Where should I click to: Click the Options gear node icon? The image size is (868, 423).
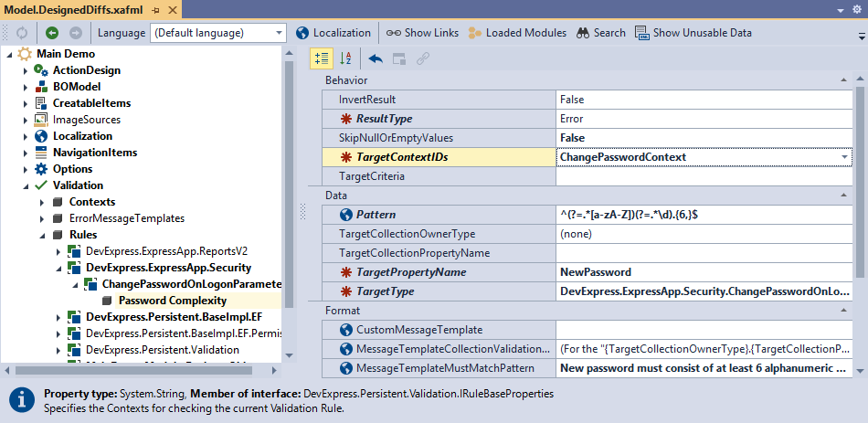coord(41,169)
